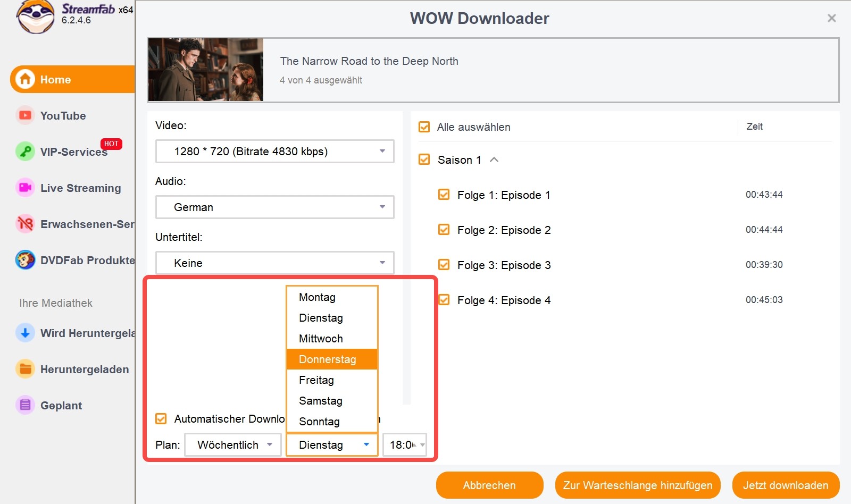Viewport: 851px width, 504px height.
Task: Click the DVDFab Produkte icon
Action: 25,260
